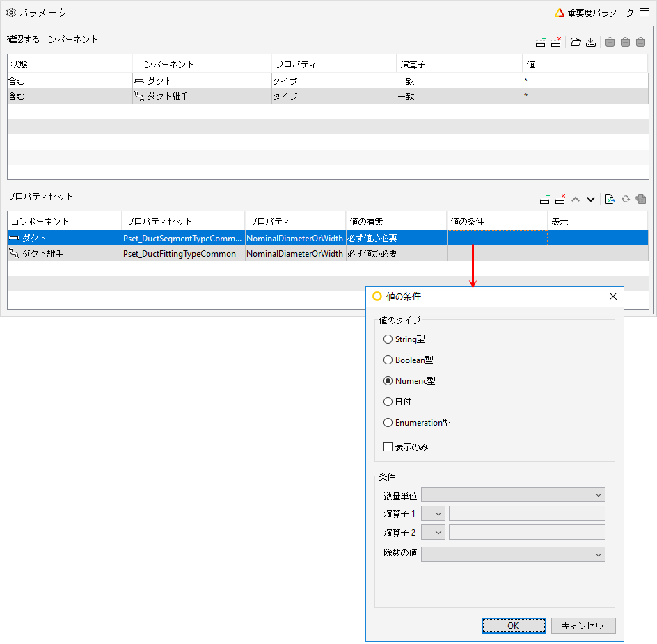The image size is (657, 644).
Task: Select Enumeration型 radio button
Action: [388, 423]
